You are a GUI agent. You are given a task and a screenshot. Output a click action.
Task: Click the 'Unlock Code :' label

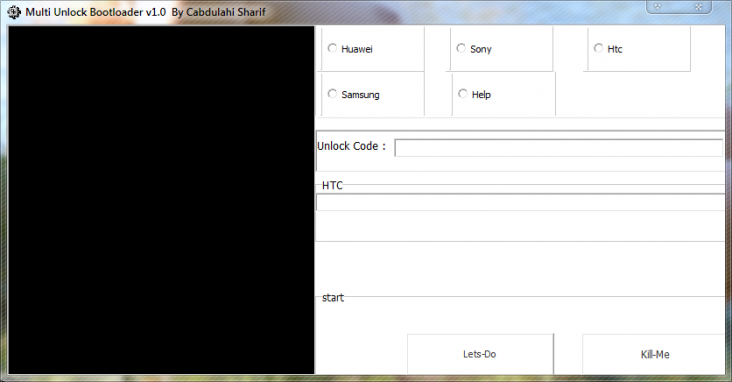[352, 146]
